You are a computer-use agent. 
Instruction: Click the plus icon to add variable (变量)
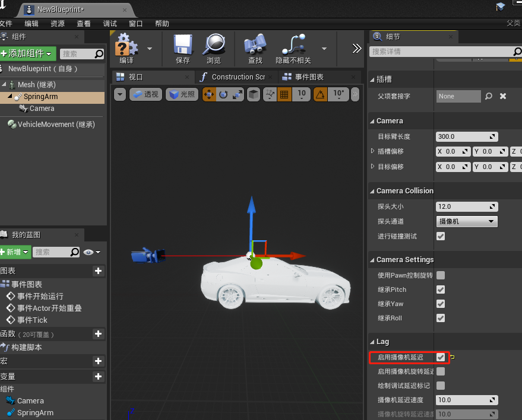click(x=98, y=377)
